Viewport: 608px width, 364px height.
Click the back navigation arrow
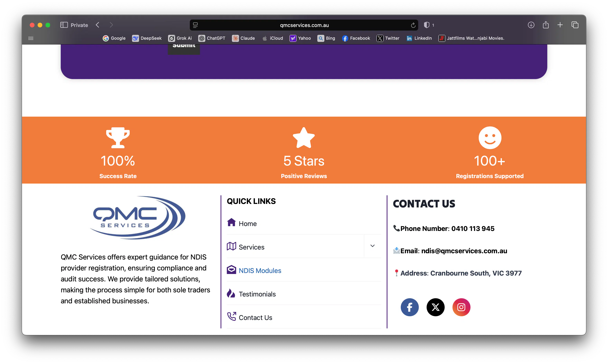[x=97, y=25]
